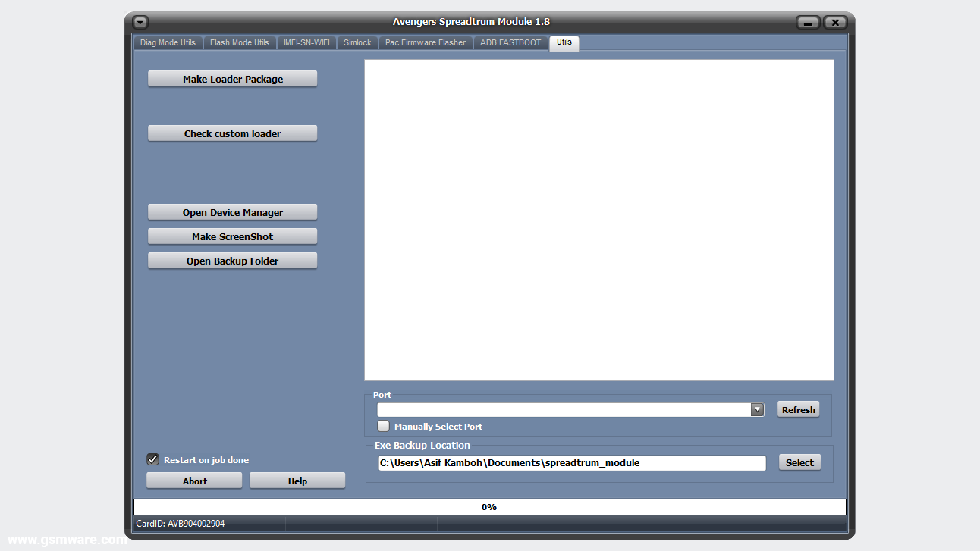The width and height of the screenshot is (980, 551).
Task: Refresh the port list
Action: (x=798, y=409)
